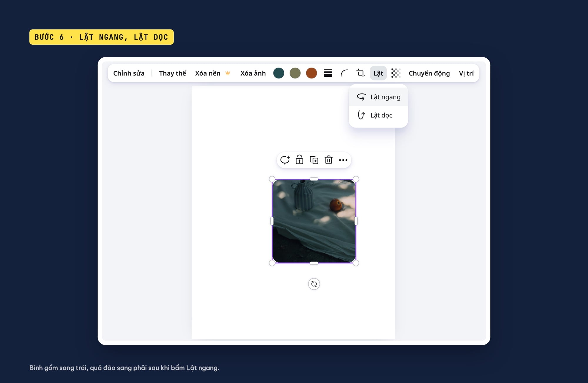This screenshot has width=588, height=383.
Task: Click the top edge middle handle
Action: (314, 179)
